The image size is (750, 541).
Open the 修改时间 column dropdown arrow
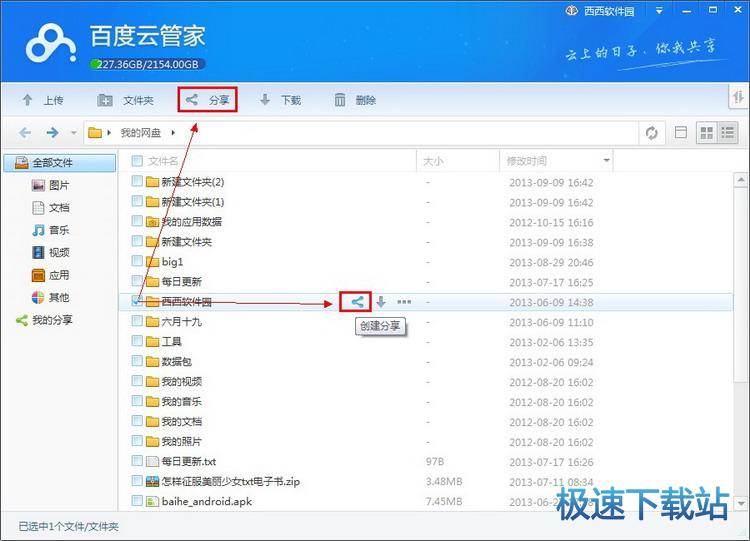607,160
